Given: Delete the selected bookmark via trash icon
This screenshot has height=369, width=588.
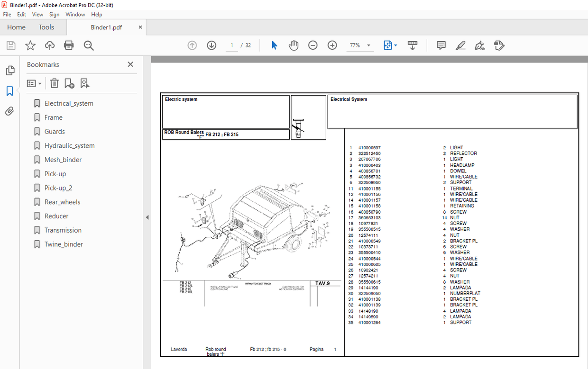Looking at the screenshot, I should click(x=54, y=83).
